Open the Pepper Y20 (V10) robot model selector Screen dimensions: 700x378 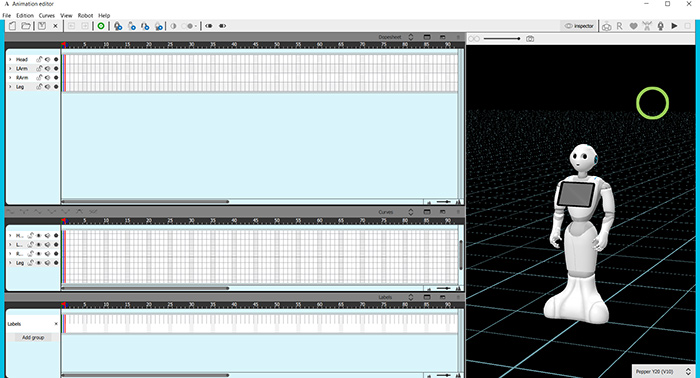tap(663, 371)
